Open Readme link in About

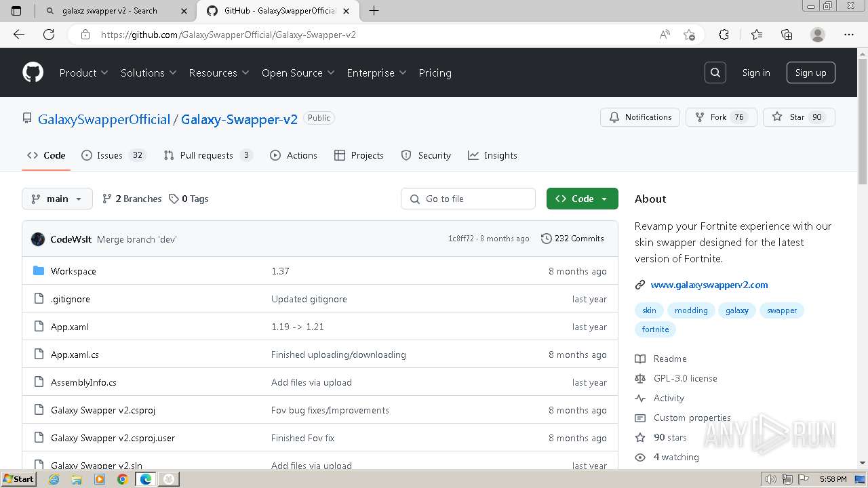click(670, 359)
